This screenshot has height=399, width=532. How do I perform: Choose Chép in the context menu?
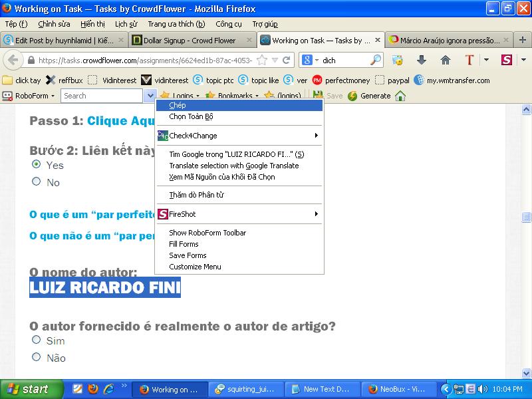[x=239, y=105]
